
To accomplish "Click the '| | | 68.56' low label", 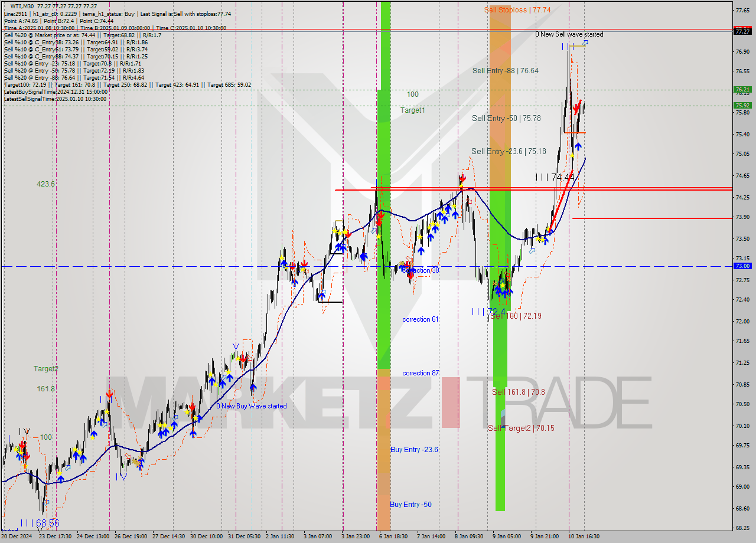I will coord(40,523).
